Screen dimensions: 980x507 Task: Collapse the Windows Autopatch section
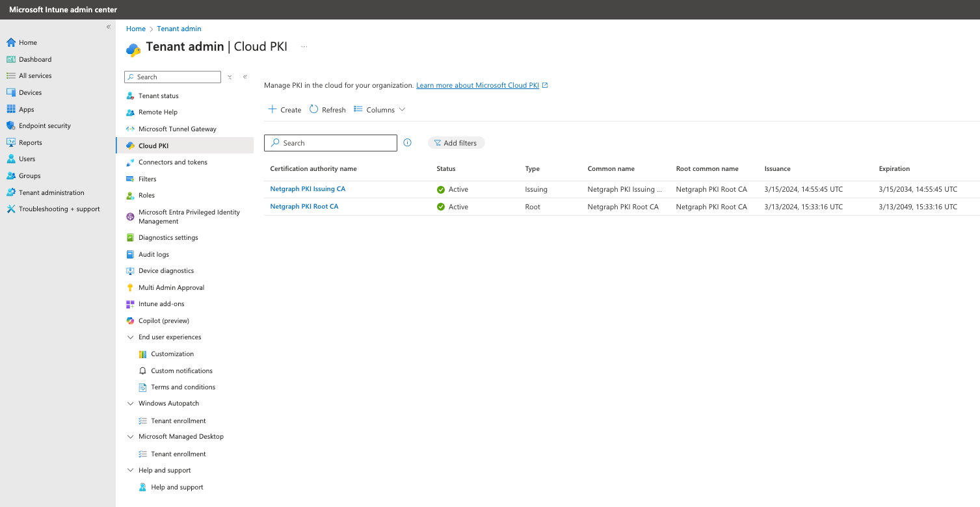click(x=131, y=404)
